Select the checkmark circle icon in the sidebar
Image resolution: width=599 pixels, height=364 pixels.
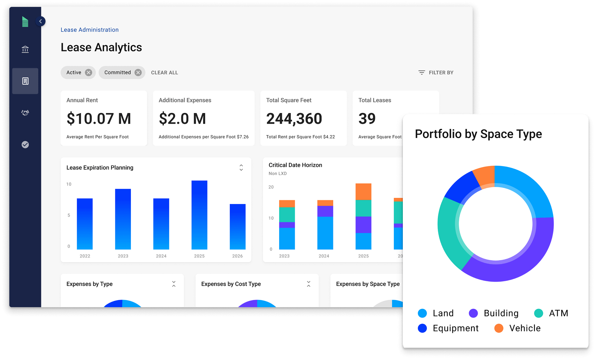click(25, 145)
